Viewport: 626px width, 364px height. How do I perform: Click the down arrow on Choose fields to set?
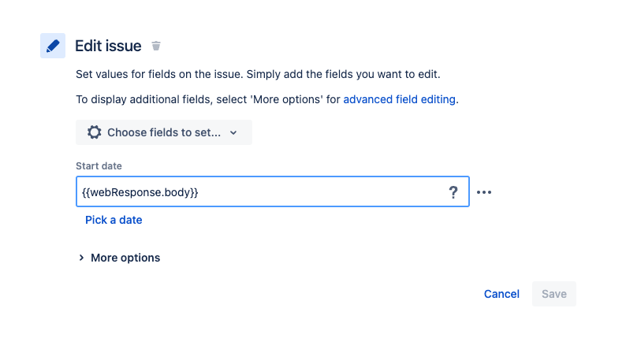tap(233, 132)
